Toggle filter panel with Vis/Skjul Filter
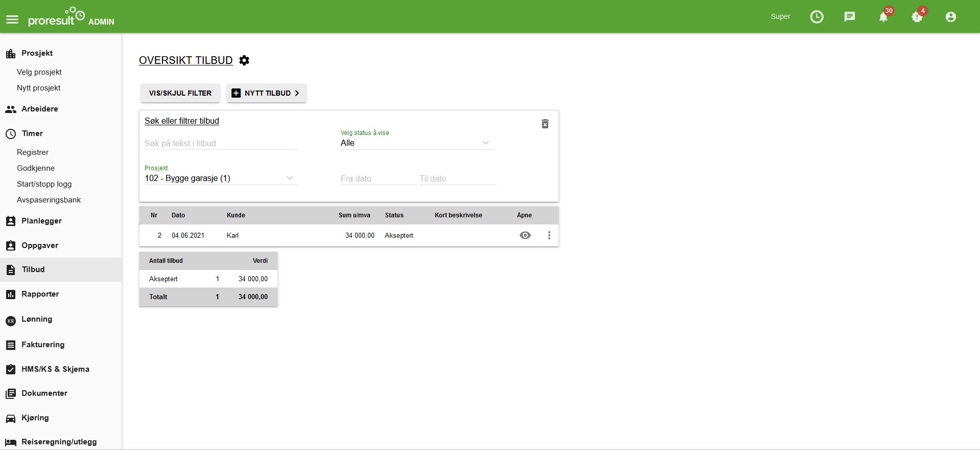The image size is (980, 450). (x=180, y=93)
